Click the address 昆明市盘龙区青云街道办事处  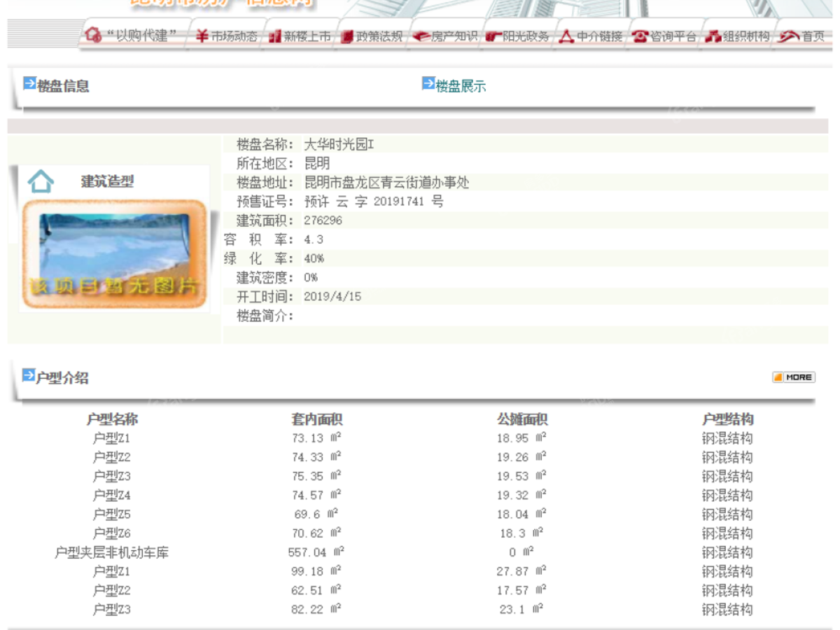386,183
